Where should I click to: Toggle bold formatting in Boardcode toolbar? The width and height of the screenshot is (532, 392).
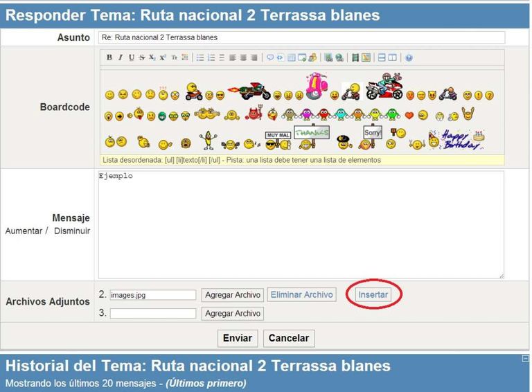[x=109, y=57]
